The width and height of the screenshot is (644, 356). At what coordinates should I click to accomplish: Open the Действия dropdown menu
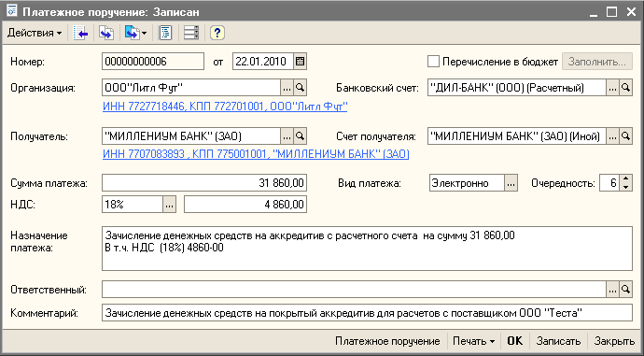(35, 33)
